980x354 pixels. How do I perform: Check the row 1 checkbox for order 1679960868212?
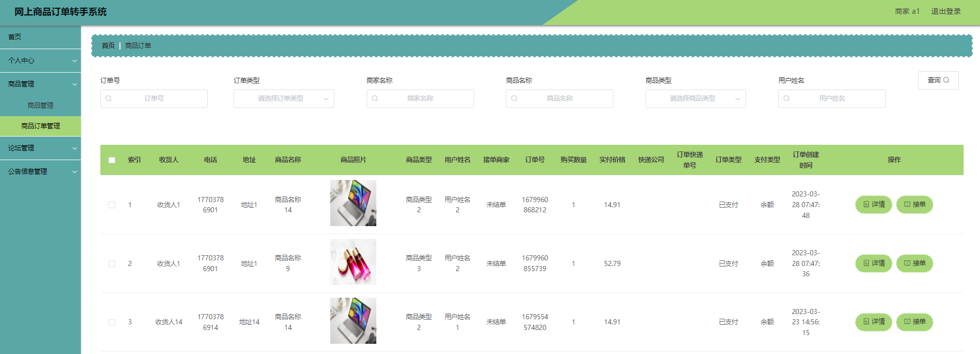[x=112, y=205]
